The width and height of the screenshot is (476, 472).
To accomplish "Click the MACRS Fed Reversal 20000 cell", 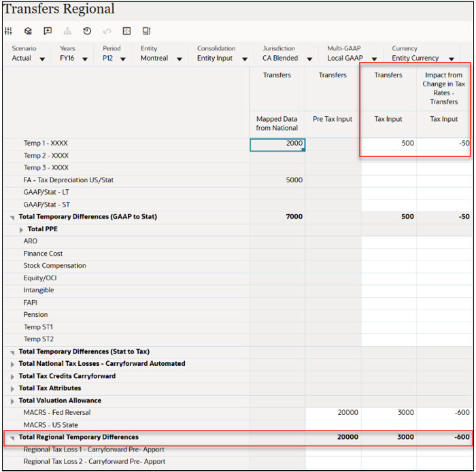I will [333, 413].
